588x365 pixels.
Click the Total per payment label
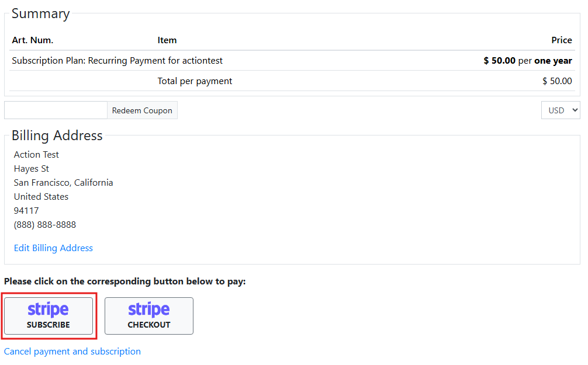click(195, 81)
